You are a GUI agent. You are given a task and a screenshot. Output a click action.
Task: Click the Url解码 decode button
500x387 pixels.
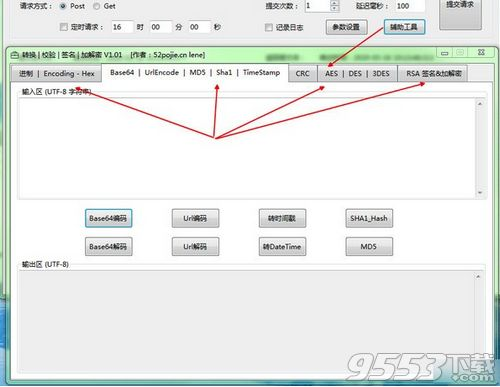click(195, 247)
